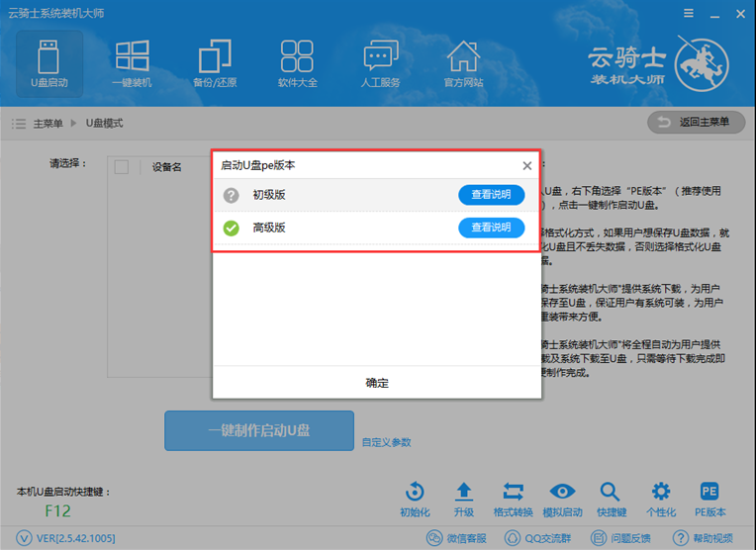Open 帮助视频 help
The width and height of the screenshot is (756, 550).
(703, 538)
